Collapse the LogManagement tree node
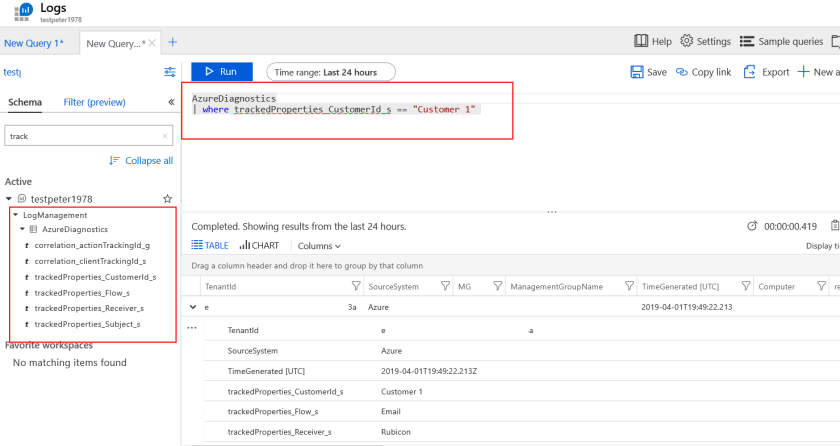 16,215
